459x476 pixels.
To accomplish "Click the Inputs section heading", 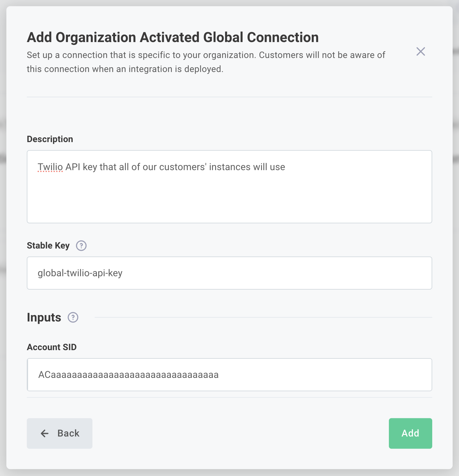I will coord(44,317).
